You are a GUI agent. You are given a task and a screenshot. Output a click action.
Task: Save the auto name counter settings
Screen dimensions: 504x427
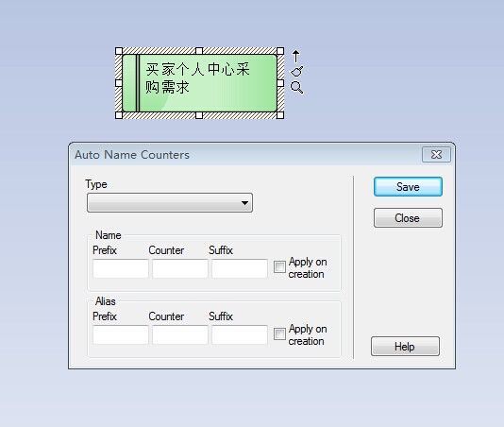point(408,187)
